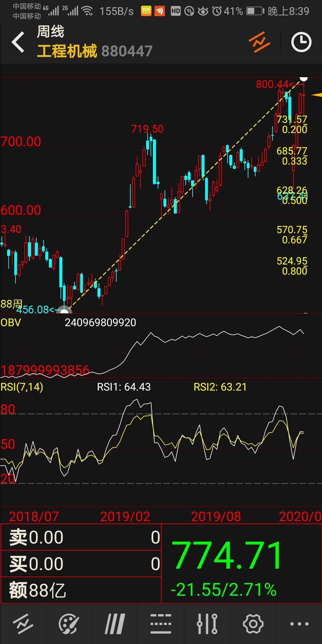Click the 800.44 high-point anchor handle
Screen dimensions: 322x644
point(304,78)
